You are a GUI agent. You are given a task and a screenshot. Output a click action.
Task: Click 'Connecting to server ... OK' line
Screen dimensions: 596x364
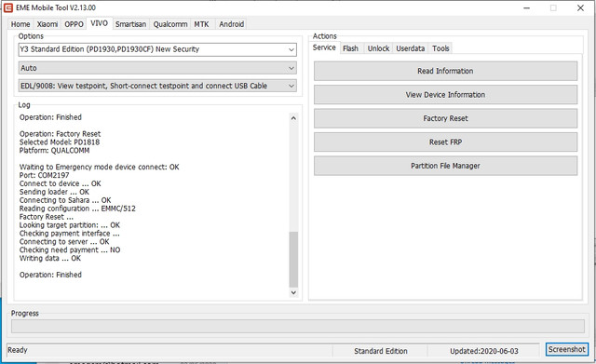coord(64,242)
